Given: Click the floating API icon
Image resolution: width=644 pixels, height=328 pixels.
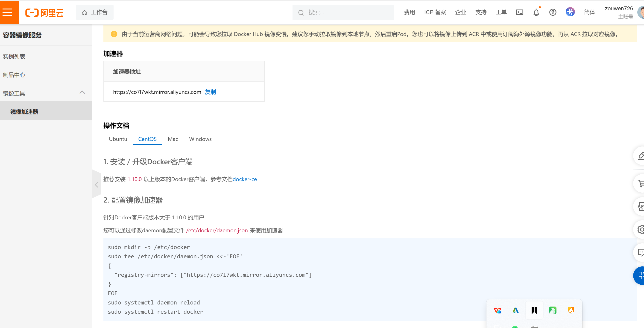Looking at the screenshot, I should pos(640,206).
